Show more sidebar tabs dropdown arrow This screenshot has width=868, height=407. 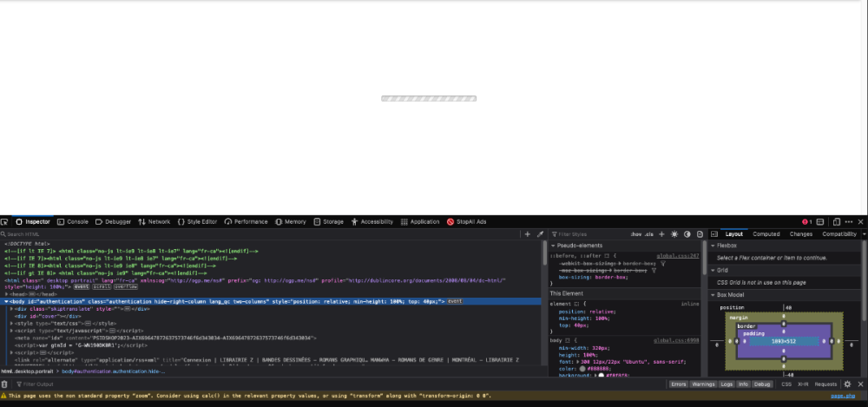[865, 234]
